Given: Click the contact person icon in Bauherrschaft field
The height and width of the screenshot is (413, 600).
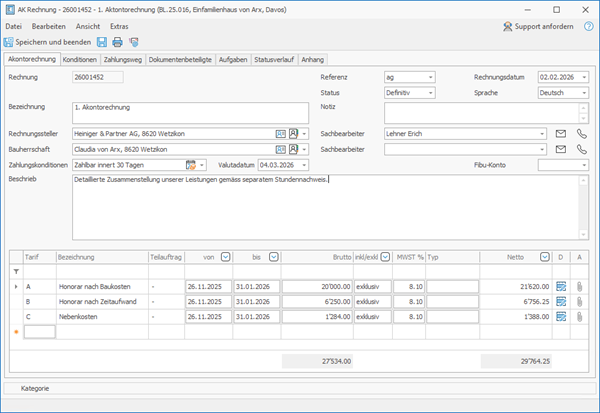Looking at the screenshot, I should coord(293,150).
